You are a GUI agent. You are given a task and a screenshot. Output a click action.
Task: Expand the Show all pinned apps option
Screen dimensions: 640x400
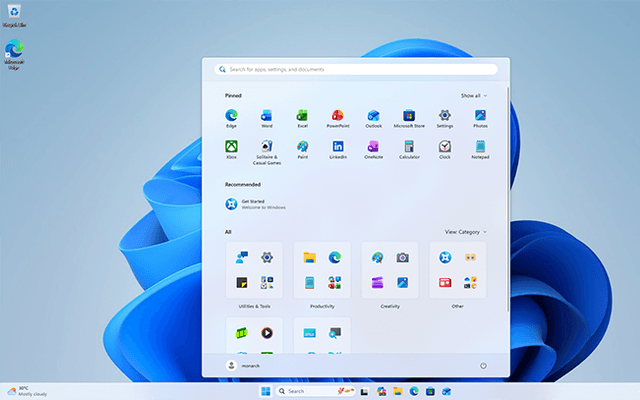tap(473, 96)
